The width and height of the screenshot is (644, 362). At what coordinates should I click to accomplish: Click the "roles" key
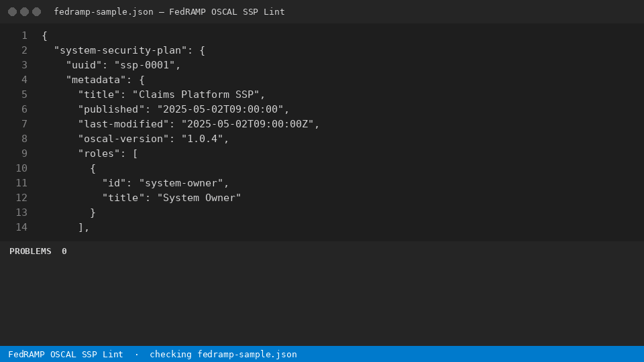tap(99, 154)
